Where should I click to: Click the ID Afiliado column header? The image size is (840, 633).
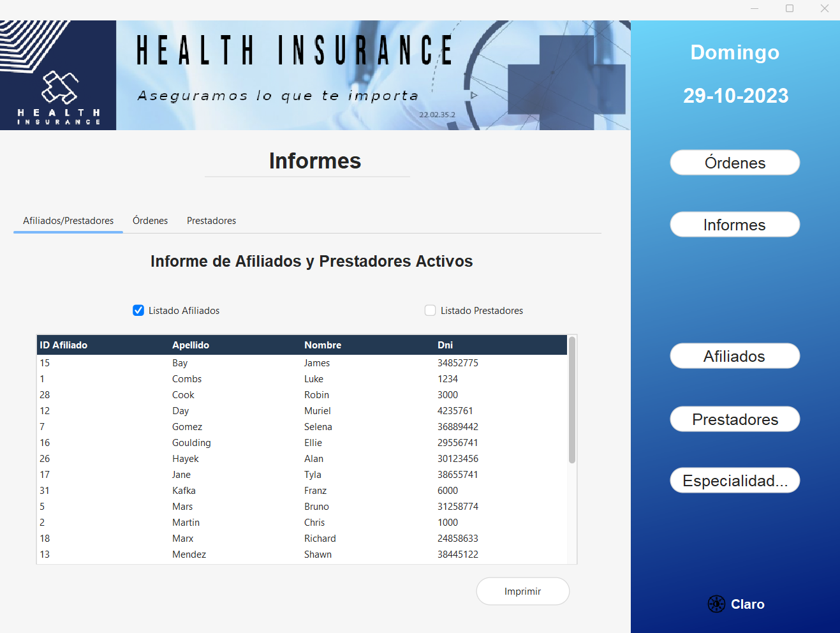64,345
